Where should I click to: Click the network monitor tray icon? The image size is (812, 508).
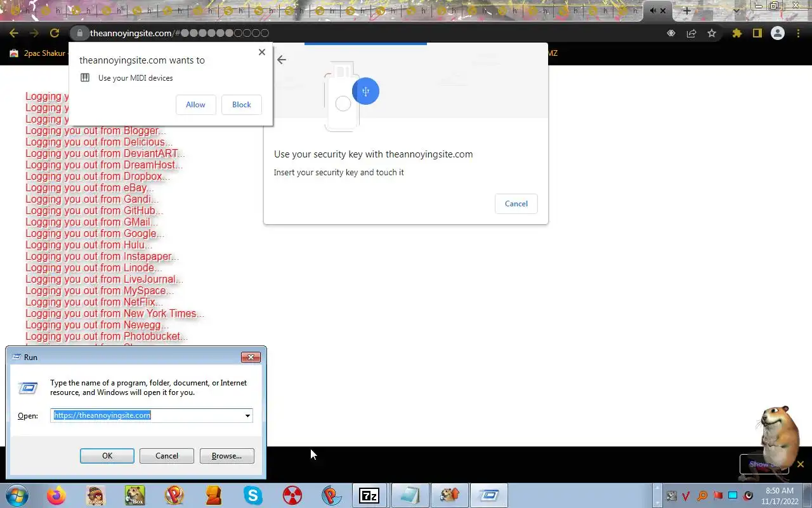pos(733,495)
